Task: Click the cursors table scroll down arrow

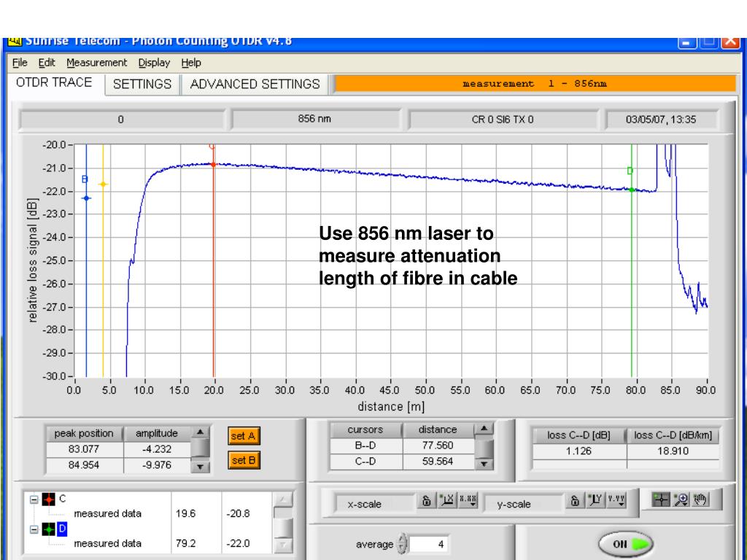Action: click(484, 463)
